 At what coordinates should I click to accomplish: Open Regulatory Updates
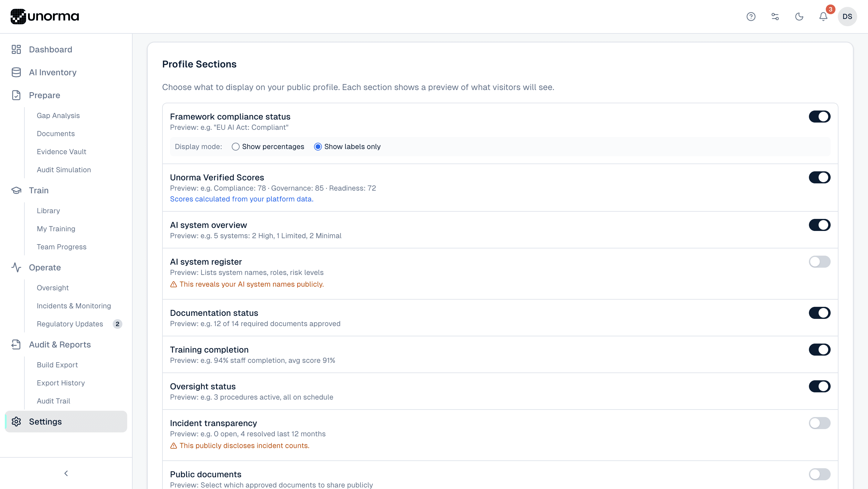pyautogui.click(x=70, y=324)
